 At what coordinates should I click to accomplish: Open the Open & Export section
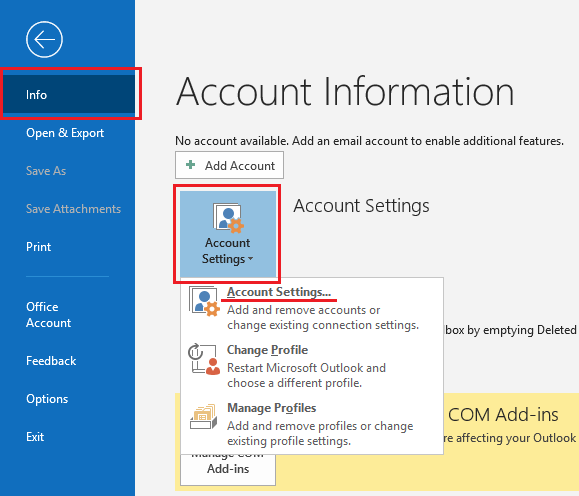pos(65,133)
